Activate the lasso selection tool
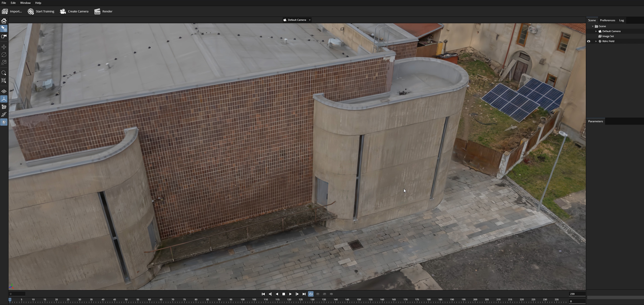The width and height of the screenshot is (644, 305). (x=4, y=73)
